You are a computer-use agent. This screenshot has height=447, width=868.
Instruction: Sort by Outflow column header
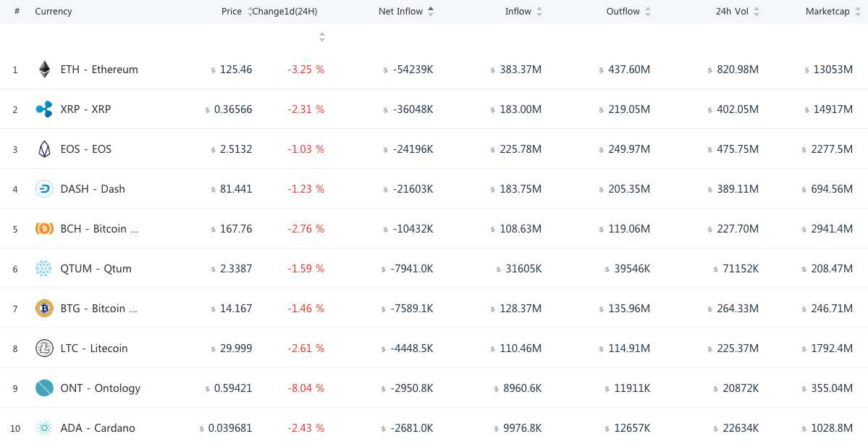(x=623, y=12)
